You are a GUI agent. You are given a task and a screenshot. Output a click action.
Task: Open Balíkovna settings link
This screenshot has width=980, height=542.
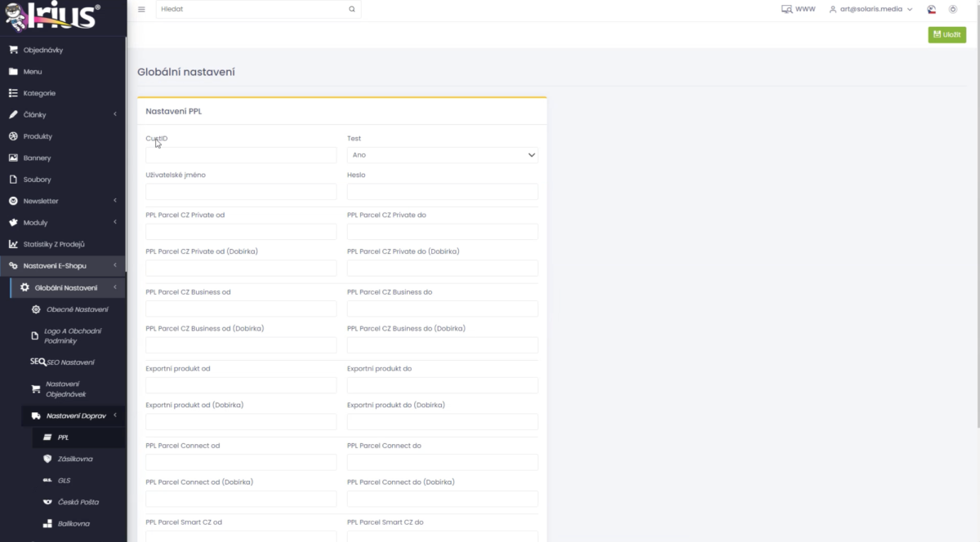point(74,523)
